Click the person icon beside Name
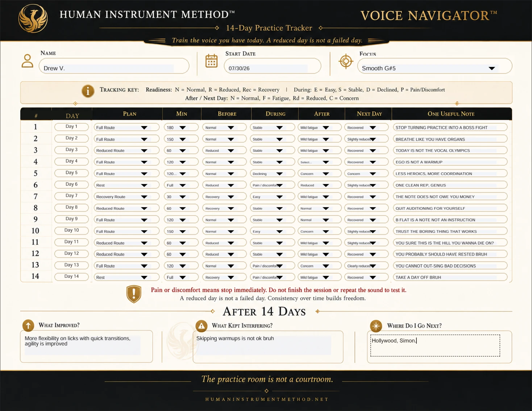 (27, 61)
